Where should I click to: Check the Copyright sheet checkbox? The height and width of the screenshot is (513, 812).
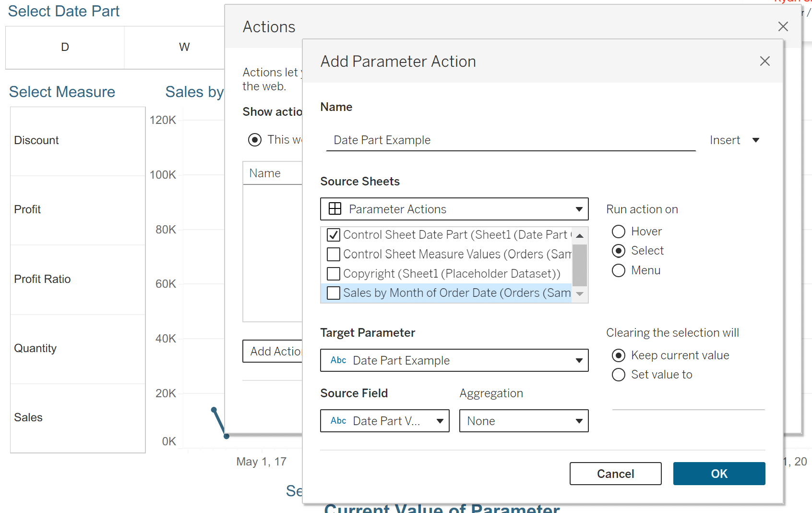tap(334, 274)
